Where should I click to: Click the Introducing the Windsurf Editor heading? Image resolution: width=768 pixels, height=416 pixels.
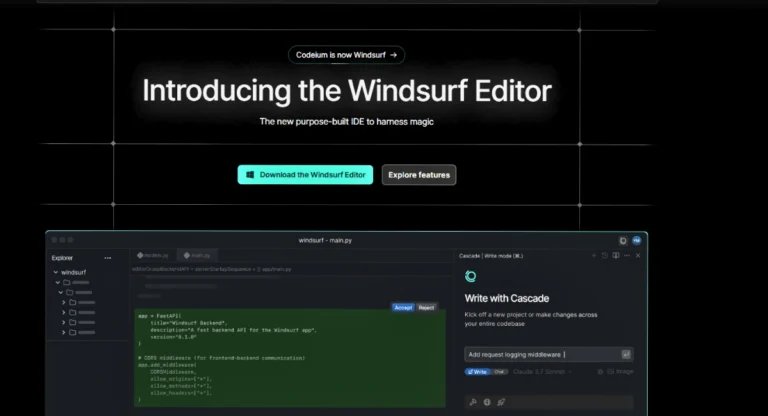[x=347, y=91]
